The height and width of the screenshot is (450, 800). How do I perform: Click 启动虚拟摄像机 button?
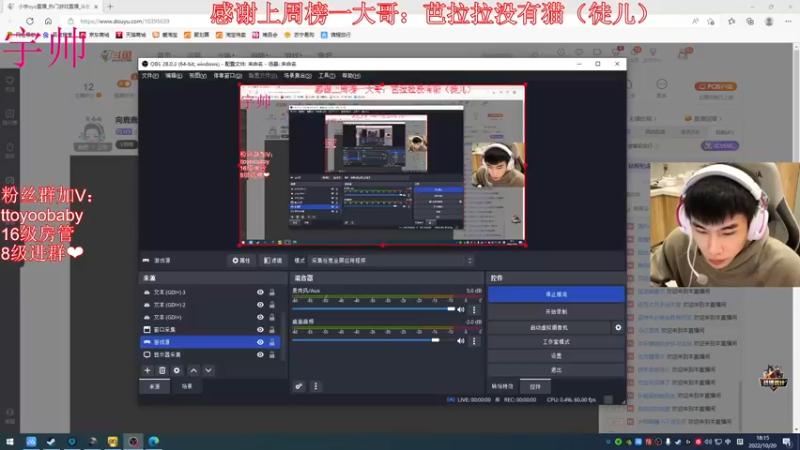[549, 328]
